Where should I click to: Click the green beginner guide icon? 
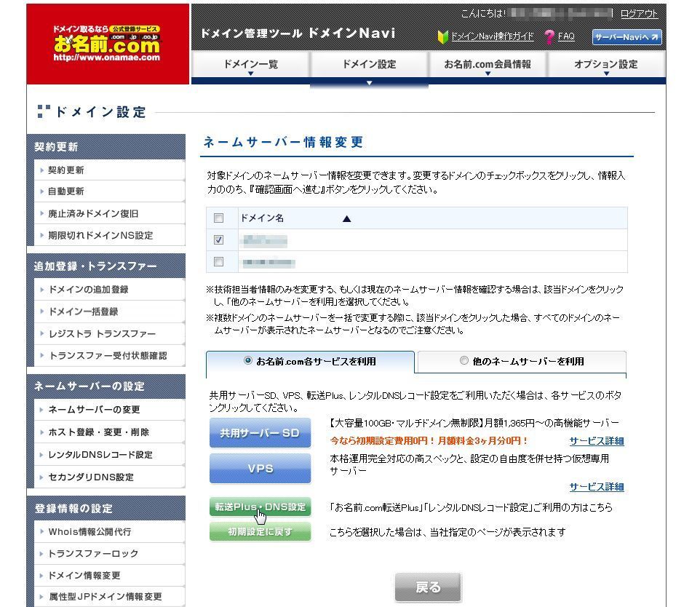coord(442,36)
